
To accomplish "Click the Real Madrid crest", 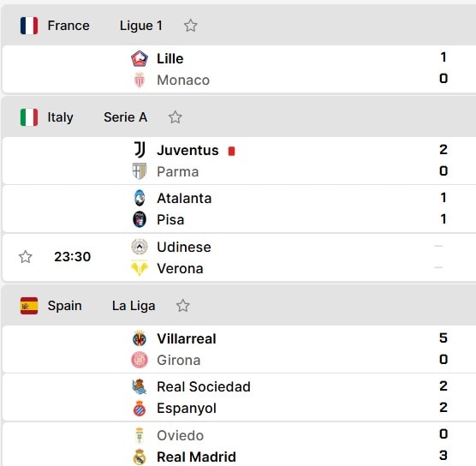I will (x=140, y=457).
